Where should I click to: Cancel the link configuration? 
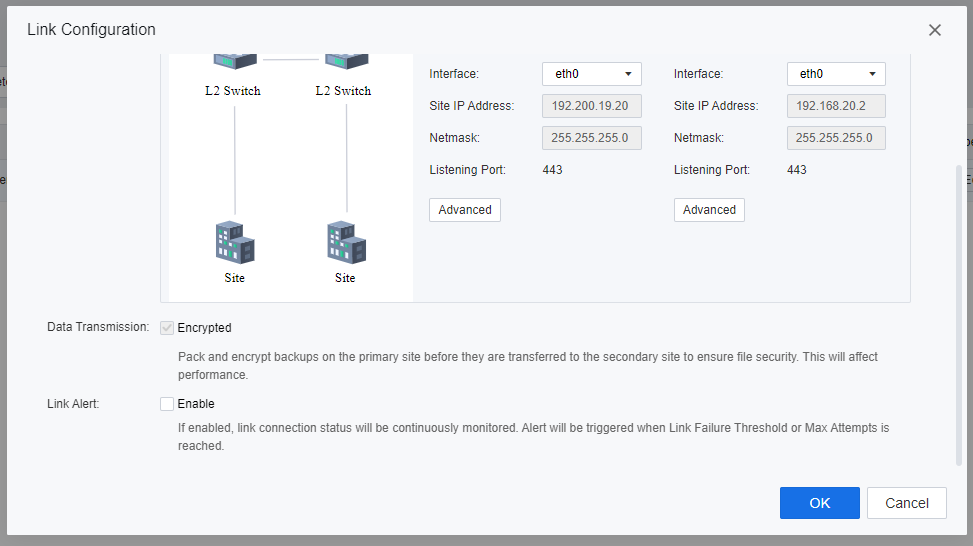point(907,503)
